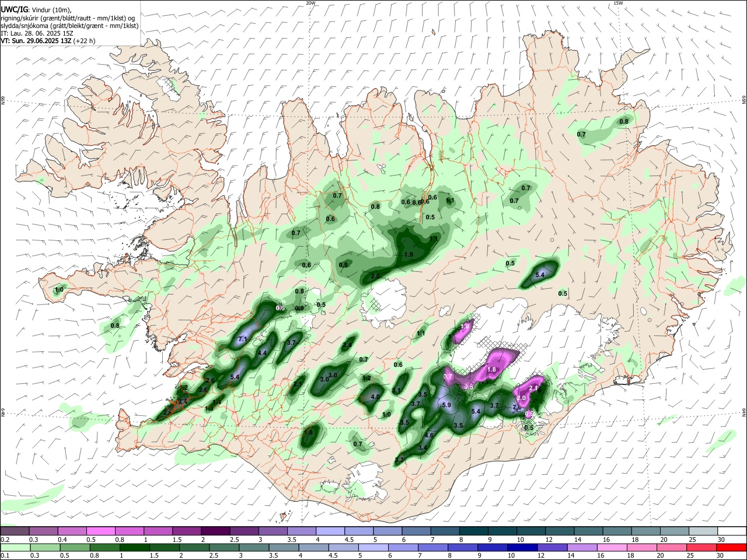Click the '0.1' label in rain legend
The height and width of the screenshot is (560, 747).
click(x=5, y=556)
